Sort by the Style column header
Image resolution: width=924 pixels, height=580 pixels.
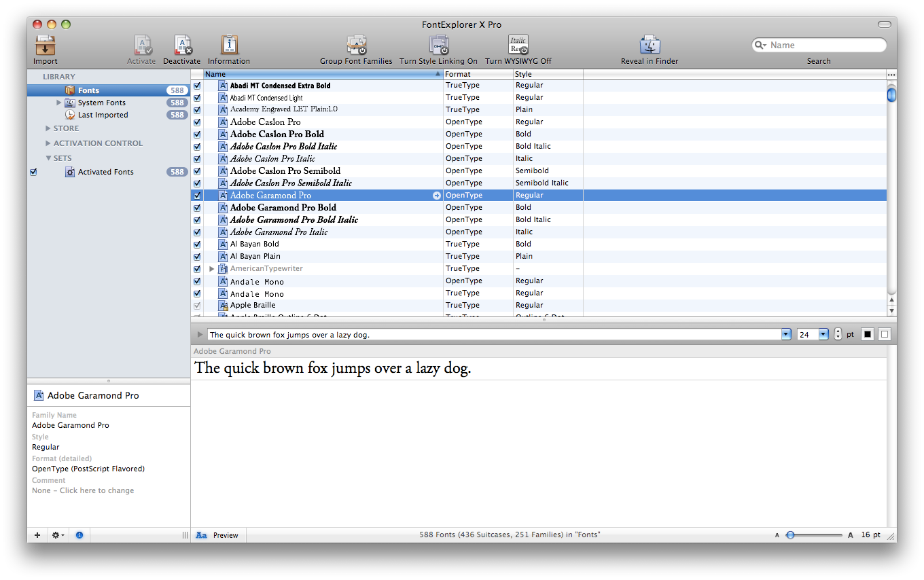tap(548, 74)
